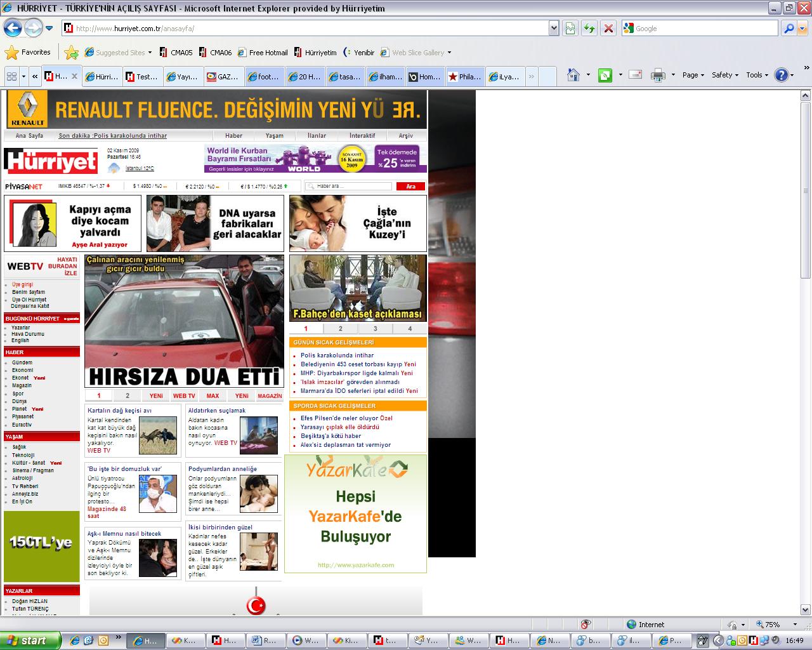Image resolution: width=812 pixels, height=650 pixels.
Task: Click the Istanbul weather cloud icon
Action: 114,168
